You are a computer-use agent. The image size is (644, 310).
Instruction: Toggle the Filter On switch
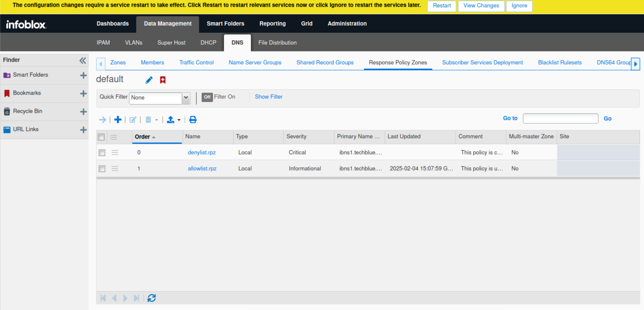click(207, 97)
